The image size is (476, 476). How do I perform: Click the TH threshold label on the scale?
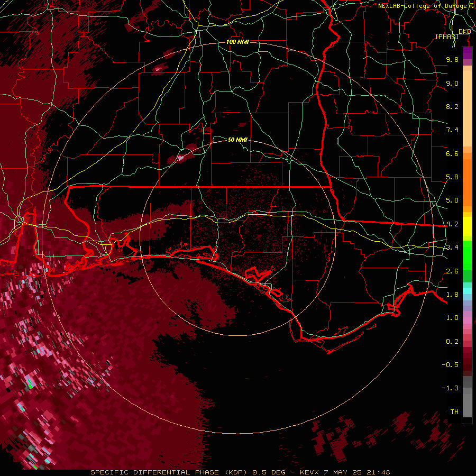click(454, 412)
